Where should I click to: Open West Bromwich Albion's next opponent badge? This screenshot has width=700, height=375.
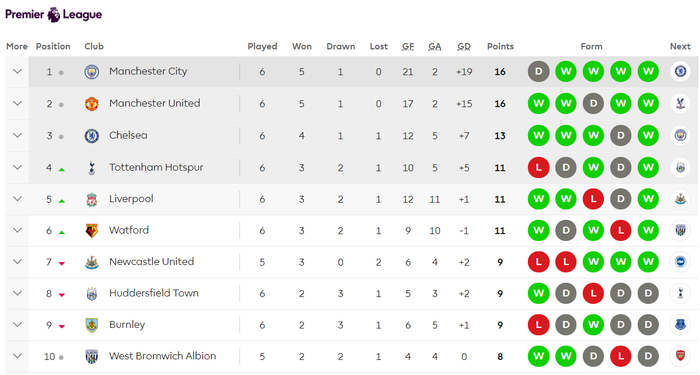point(680,356)
